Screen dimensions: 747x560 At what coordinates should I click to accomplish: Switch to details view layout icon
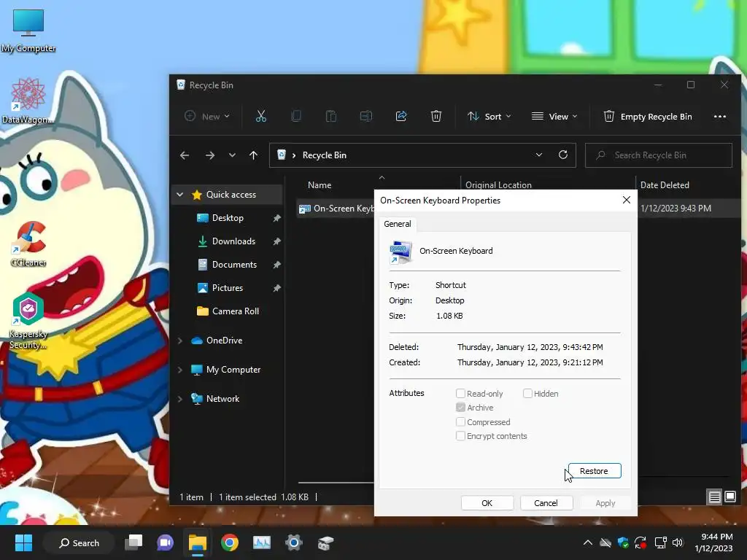714,497
